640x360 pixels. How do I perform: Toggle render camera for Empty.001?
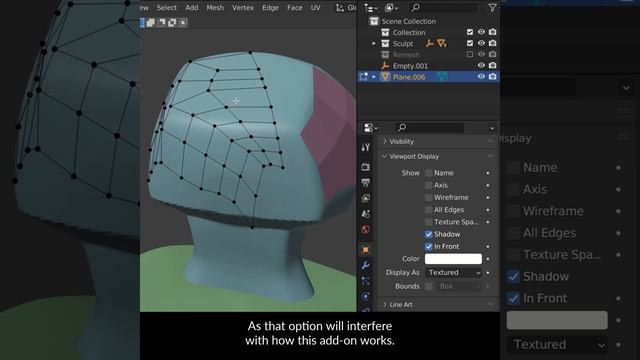tap(493, 65)
